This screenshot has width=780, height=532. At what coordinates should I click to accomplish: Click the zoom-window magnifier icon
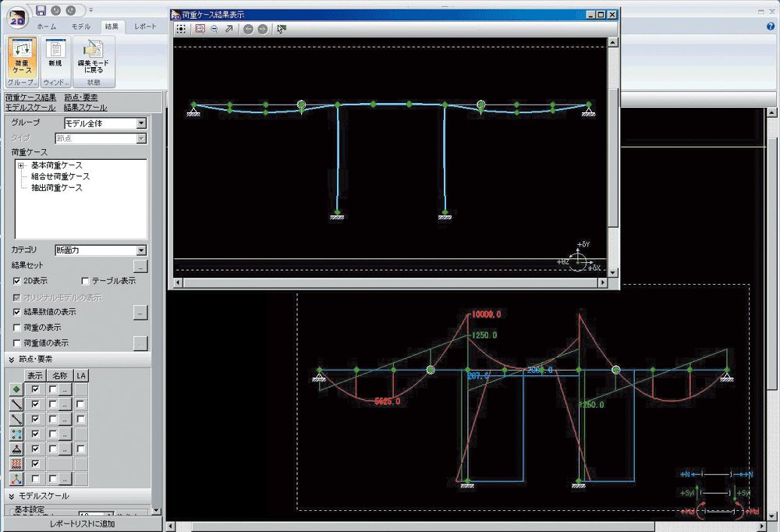(200, 29)
